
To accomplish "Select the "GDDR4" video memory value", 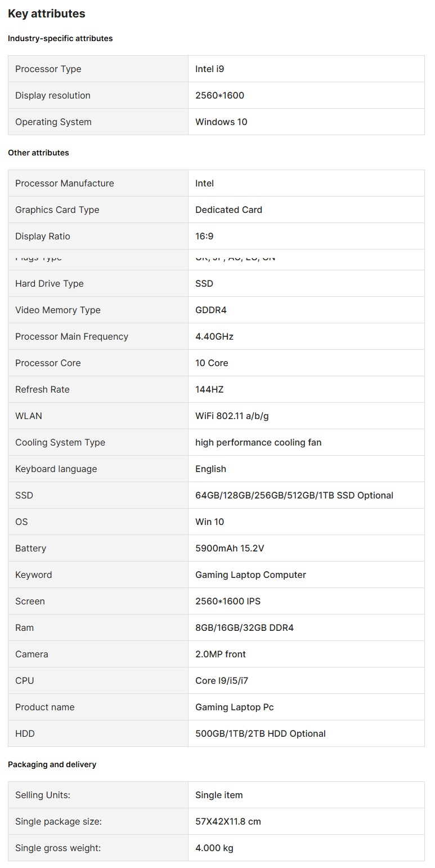I will 211,310.
